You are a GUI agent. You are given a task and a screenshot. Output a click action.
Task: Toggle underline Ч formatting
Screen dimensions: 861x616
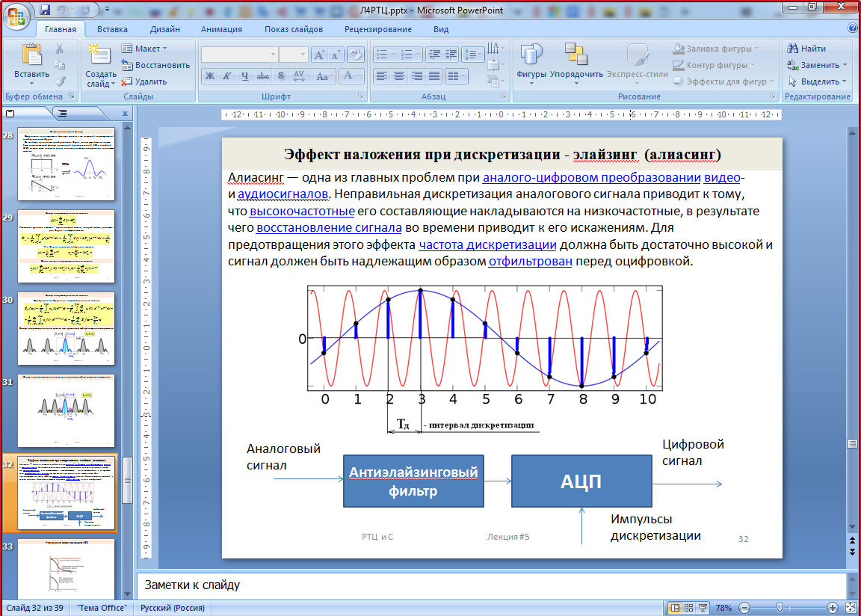pos(245,76)
